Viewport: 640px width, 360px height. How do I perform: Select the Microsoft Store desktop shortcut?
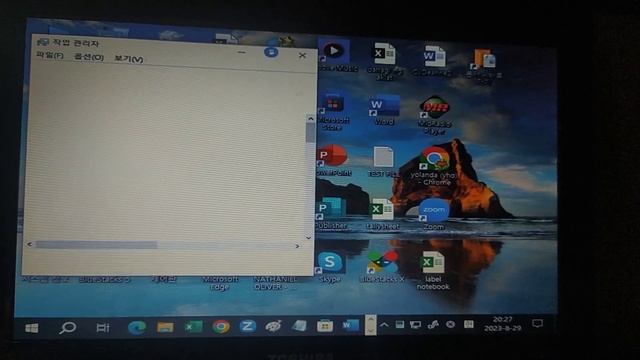[333, 111]
